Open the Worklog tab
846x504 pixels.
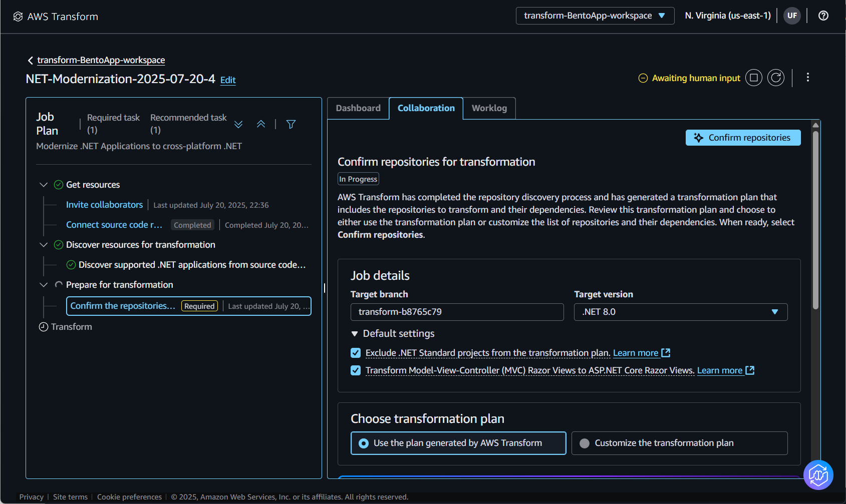489,108
